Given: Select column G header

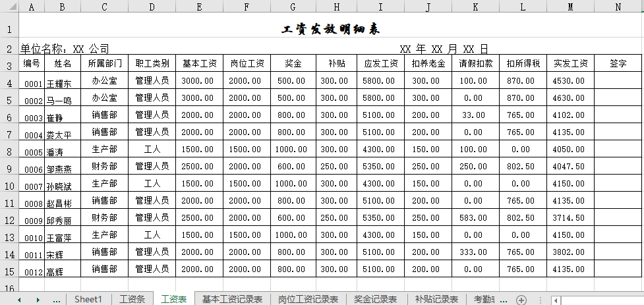Looking at the screenshot, I should click(293, 7).
